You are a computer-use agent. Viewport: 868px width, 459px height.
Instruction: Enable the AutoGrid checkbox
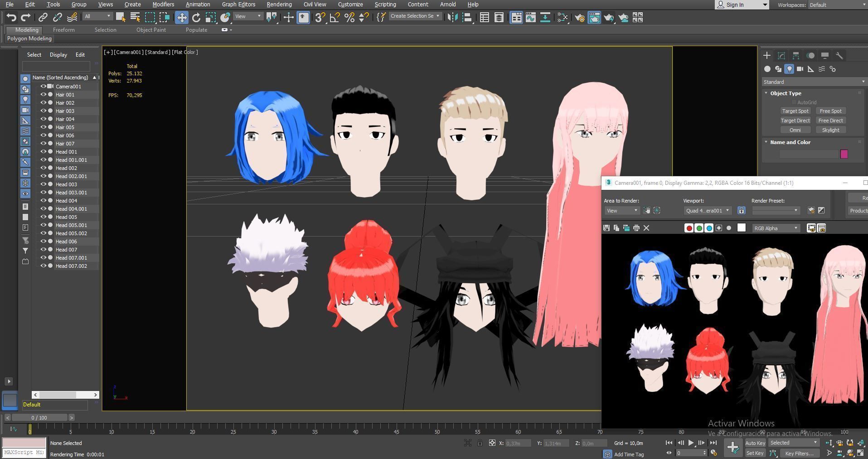point(794,102)
